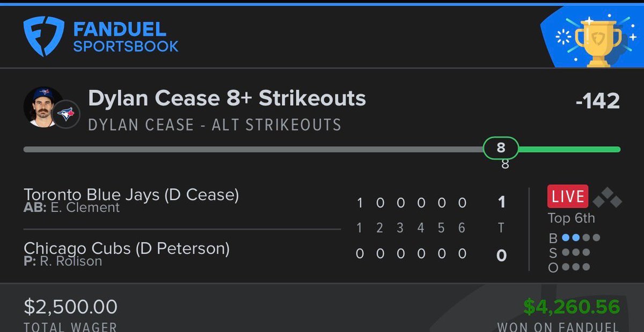Click the green part of the strikeout progress bar
Image resolution: width=644 pixels, height=332 pixels.
click(569, 149)
